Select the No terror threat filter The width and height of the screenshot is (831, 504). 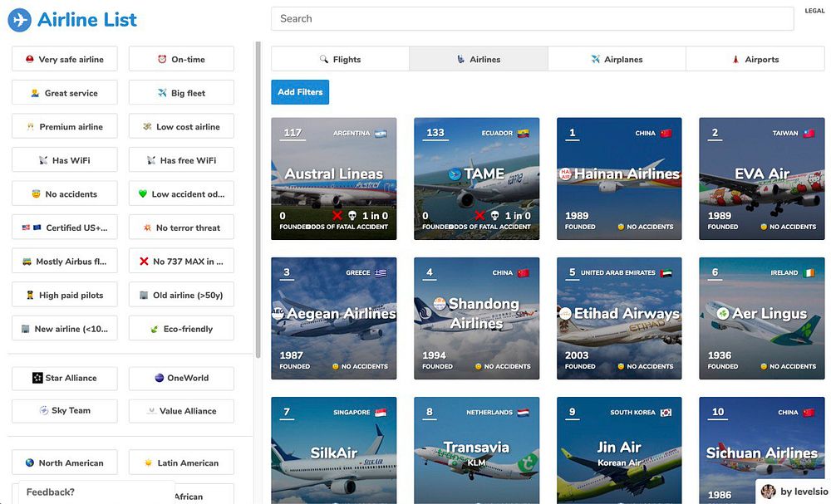coord(181,228)
